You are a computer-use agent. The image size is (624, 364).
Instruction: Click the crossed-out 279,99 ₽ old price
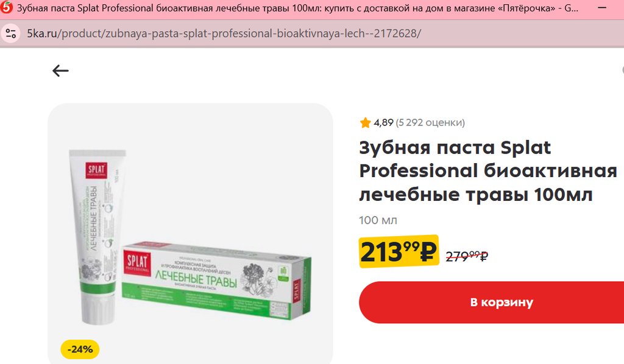(467, 256)
